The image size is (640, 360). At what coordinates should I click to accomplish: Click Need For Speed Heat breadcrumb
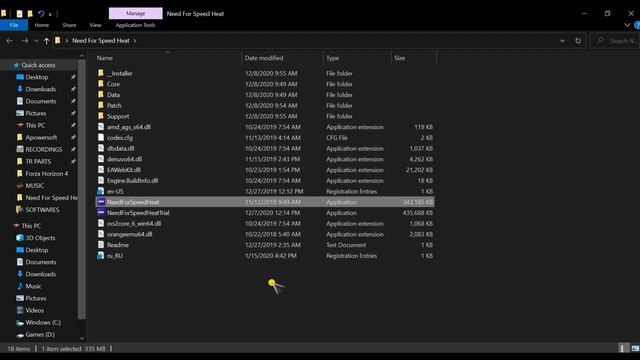100,40
